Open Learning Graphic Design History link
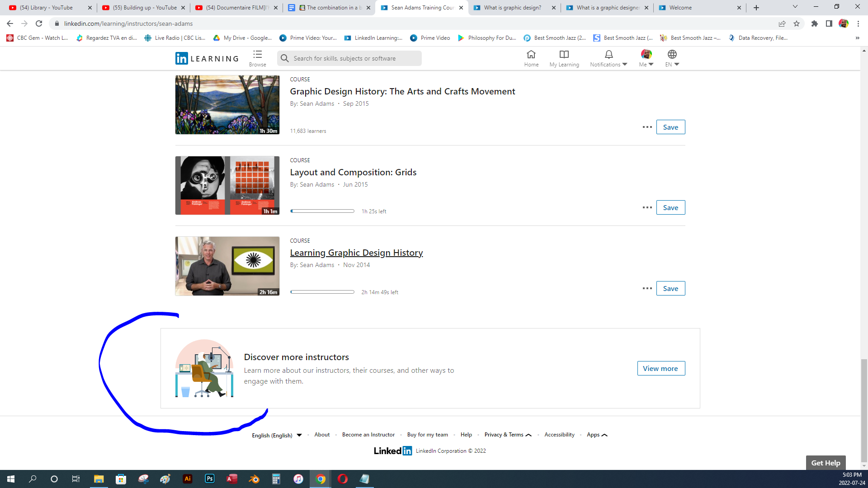868x488 pixels. click(356, 253)
